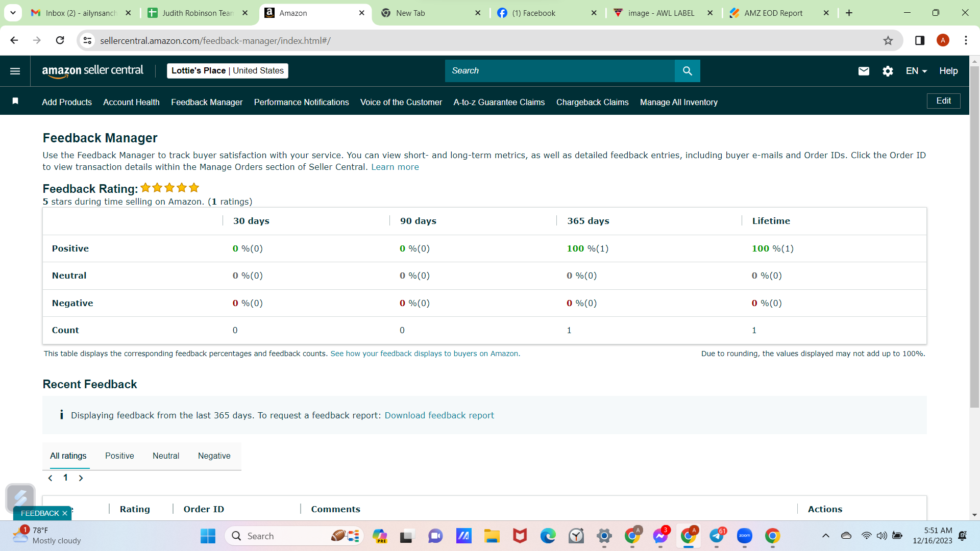
Task: Open the Lottie's Place store selector
Action: tap(228, 71)
